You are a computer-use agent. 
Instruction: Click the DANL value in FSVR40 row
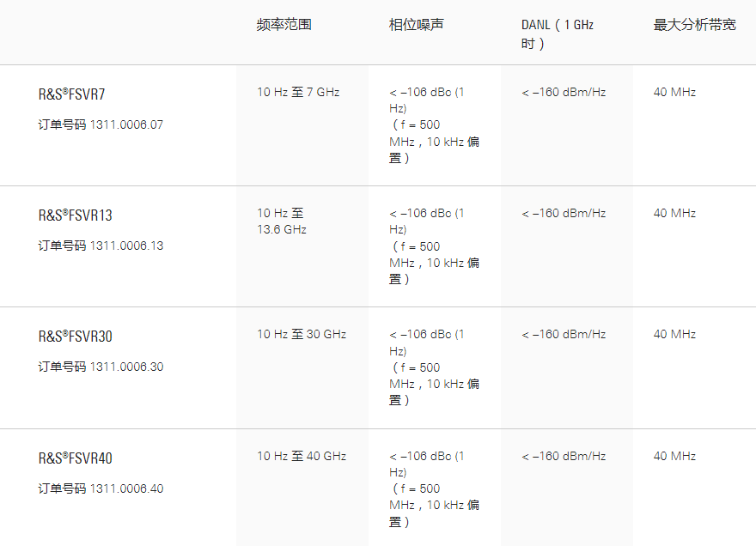(x=563, y=456)
